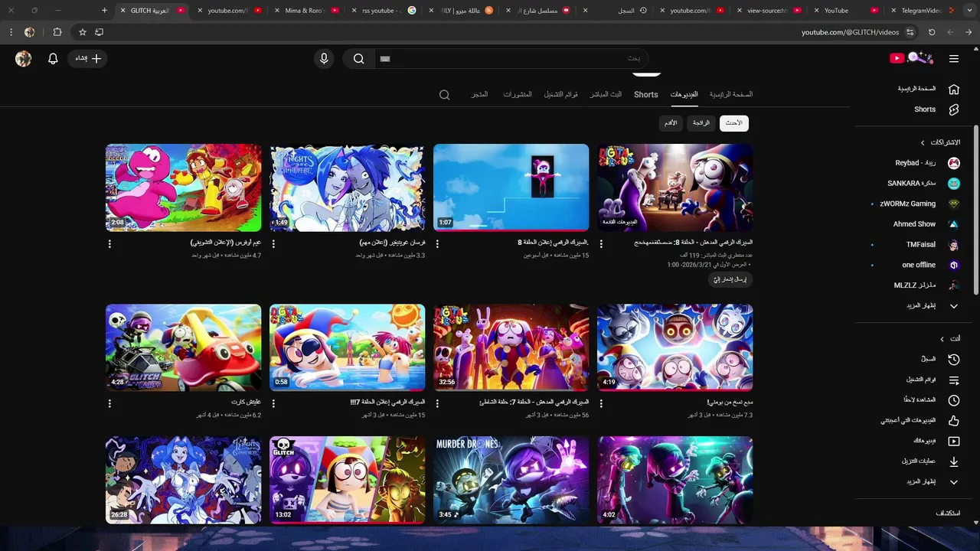This screenshot has width=980, height=551.
Task: Click the search magnifier button
Action: (358, 58)
